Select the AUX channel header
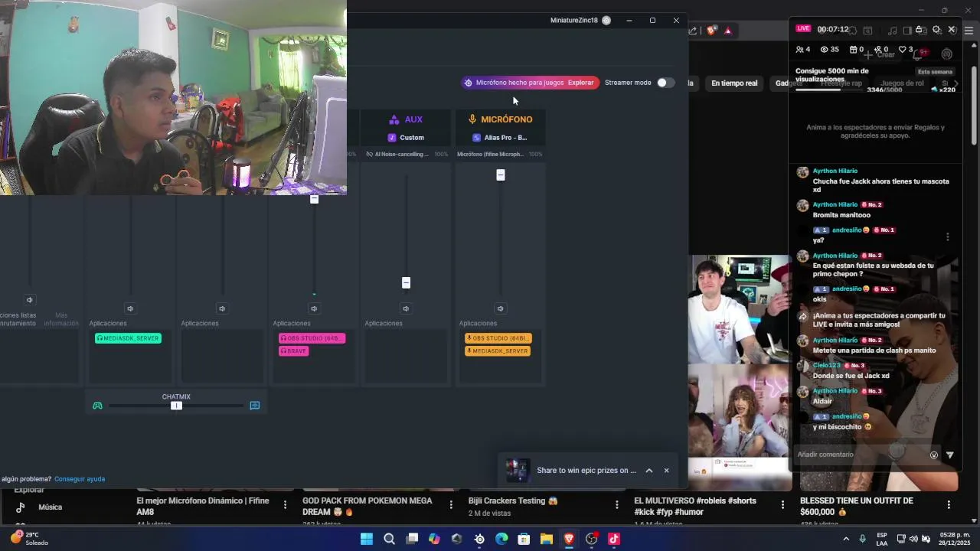This screenshot has height=551, width=980. tap(406, 119)
